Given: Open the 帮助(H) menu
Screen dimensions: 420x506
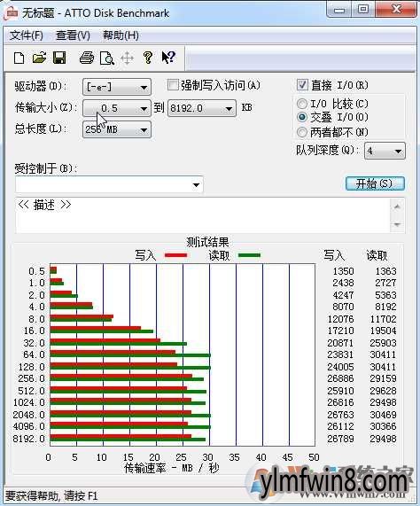Looking at the screenshot, I should pos(121,35).
